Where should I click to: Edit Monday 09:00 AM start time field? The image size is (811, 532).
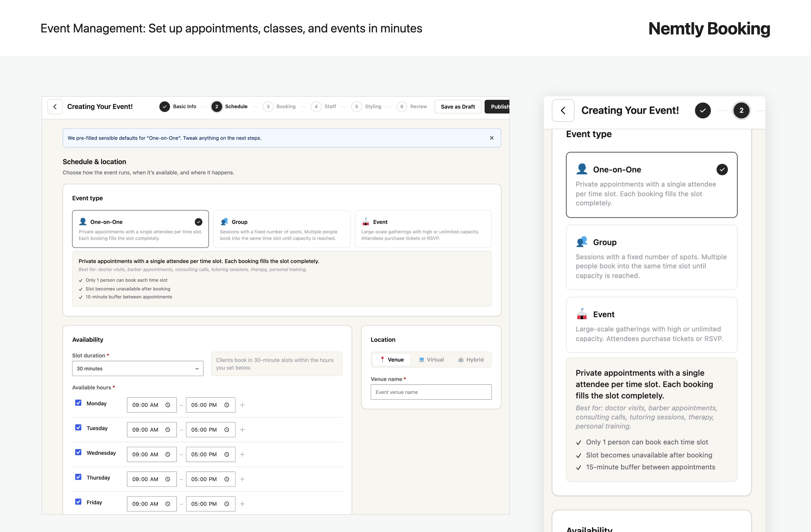152,405
